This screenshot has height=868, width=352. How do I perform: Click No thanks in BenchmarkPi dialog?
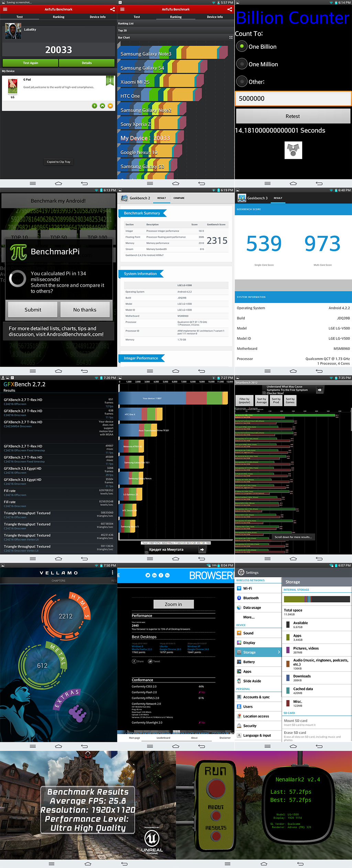tap(85, 310)
